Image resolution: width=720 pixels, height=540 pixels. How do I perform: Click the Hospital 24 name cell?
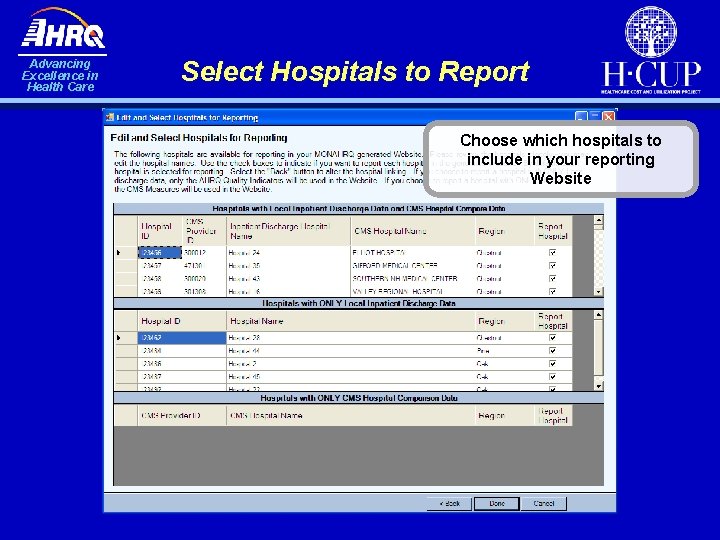tap(288, 253)
